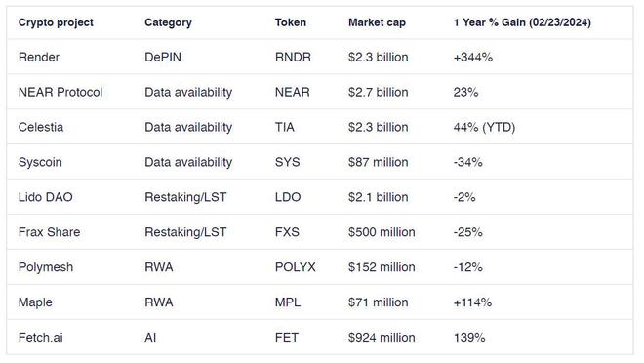This screenshot has width=644, height=363.
Task: Select the DePIN category cell
Action: click(x=163, y=57)
